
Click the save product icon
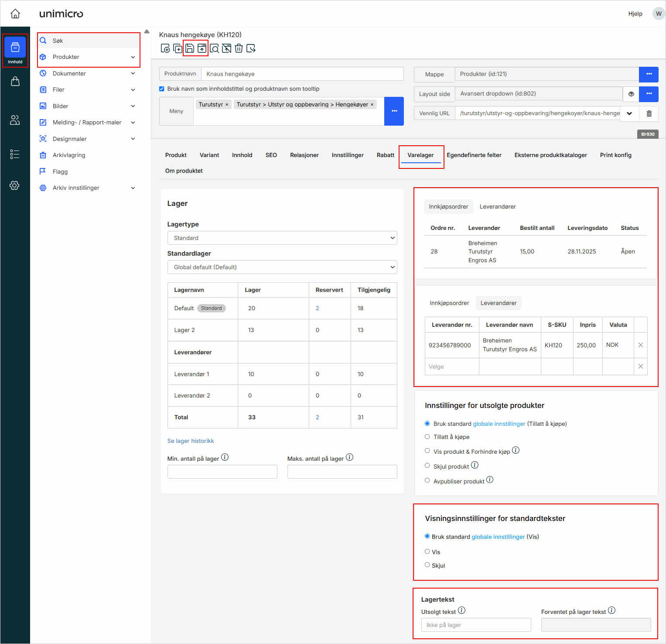[190, 48]
